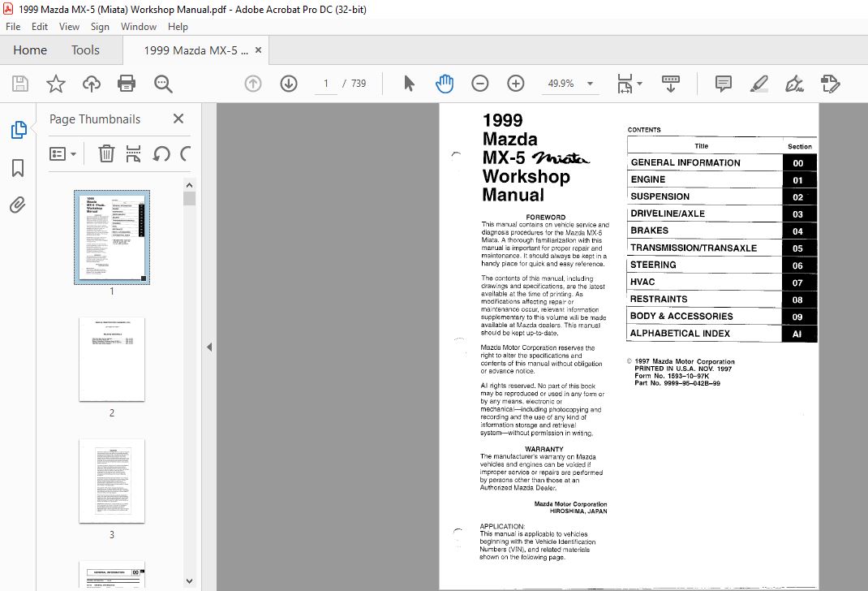The height and width of the screenshot is (591, 868).
Task: Open the zoom level dropdown arrow
Action: [590, 84]
